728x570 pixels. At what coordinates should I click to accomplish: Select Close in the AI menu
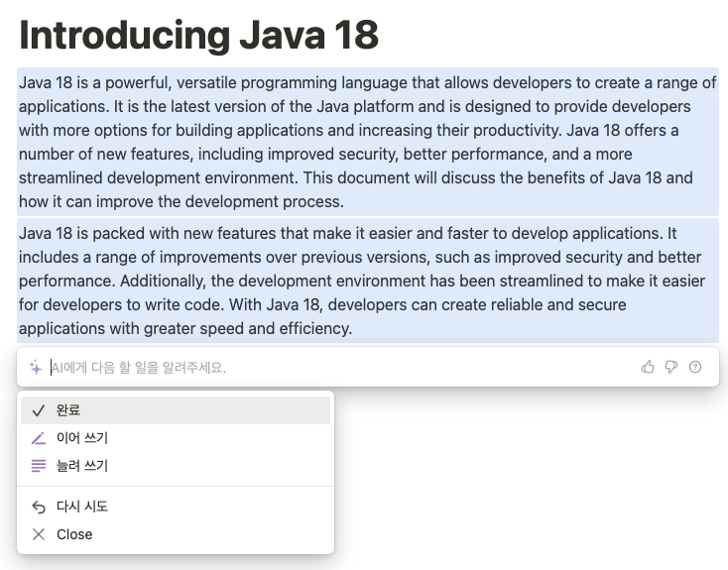click(176, 534)
